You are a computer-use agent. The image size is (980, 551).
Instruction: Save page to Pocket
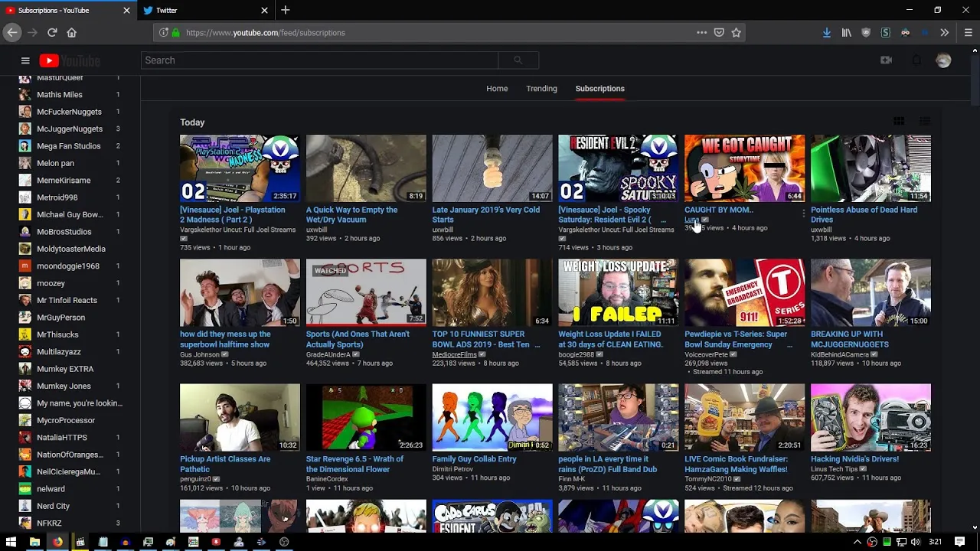pyautogui.click(x=719, y=32)
